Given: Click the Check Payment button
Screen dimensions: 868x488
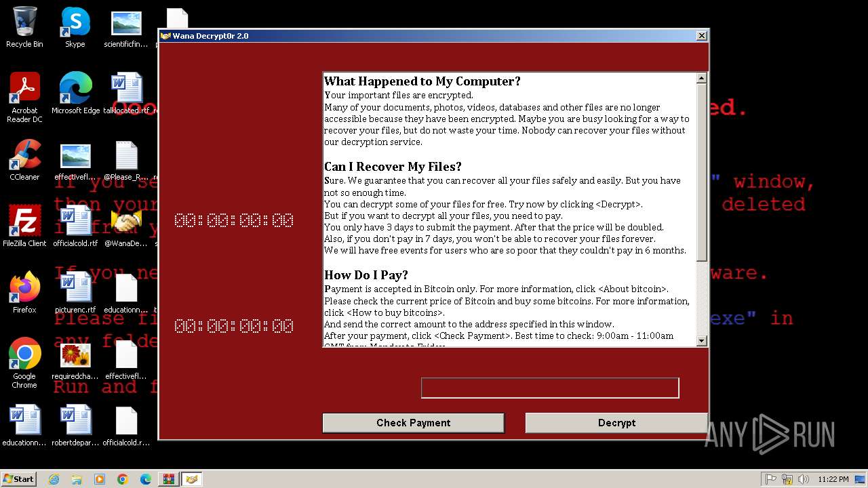Looking at the screenshot, I should pos(413,423).
